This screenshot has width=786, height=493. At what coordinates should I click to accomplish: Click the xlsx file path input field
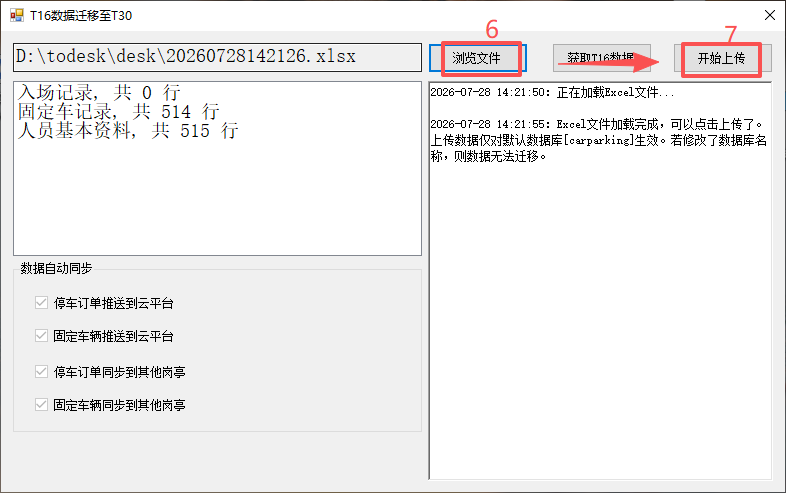pyautogui.click(x=217, y=57)
